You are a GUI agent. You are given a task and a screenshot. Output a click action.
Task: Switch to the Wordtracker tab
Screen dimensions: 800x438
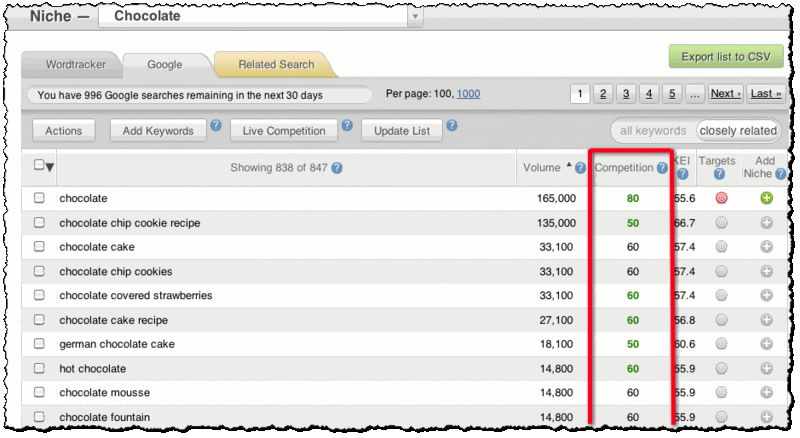[76, 64]
